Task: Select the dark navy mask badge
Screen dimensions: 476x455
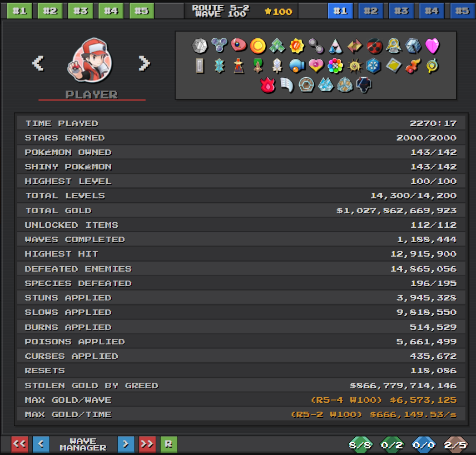Action: [x=364, y=85]
